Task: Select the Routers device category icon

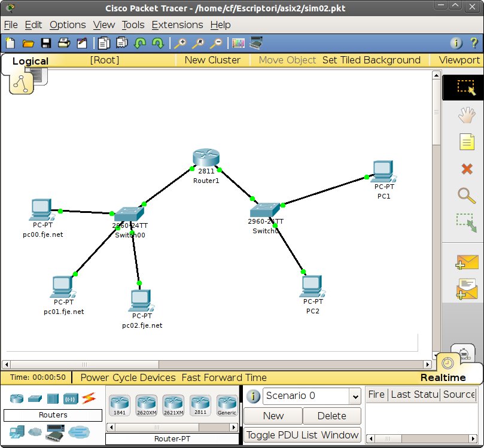Action: click(x=17, y=398)
